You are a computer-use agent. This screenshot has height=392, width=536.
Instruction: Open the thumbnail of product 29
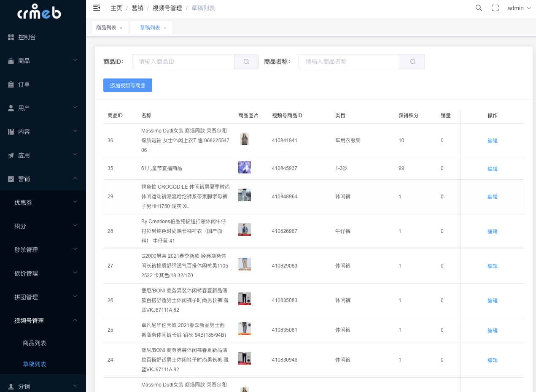(x=244, y=195)
